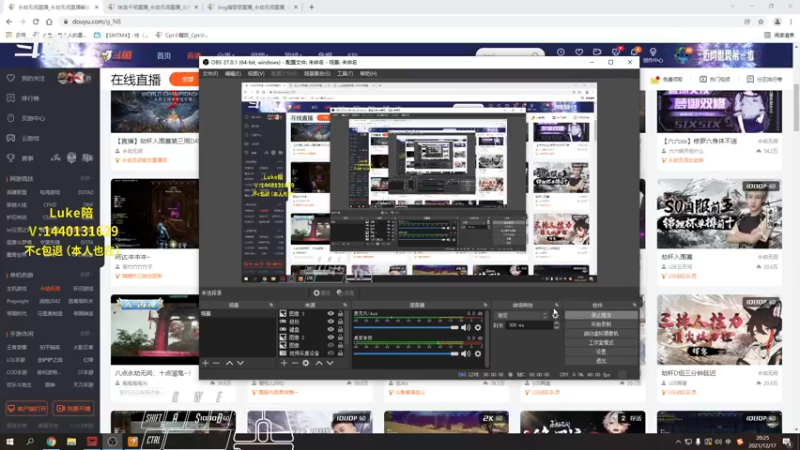Open 我的关注 heart icon in Douyu sidebar
The width and height of the screenshot is (800, 450).
pyautogui.click(x=11, y=78)
